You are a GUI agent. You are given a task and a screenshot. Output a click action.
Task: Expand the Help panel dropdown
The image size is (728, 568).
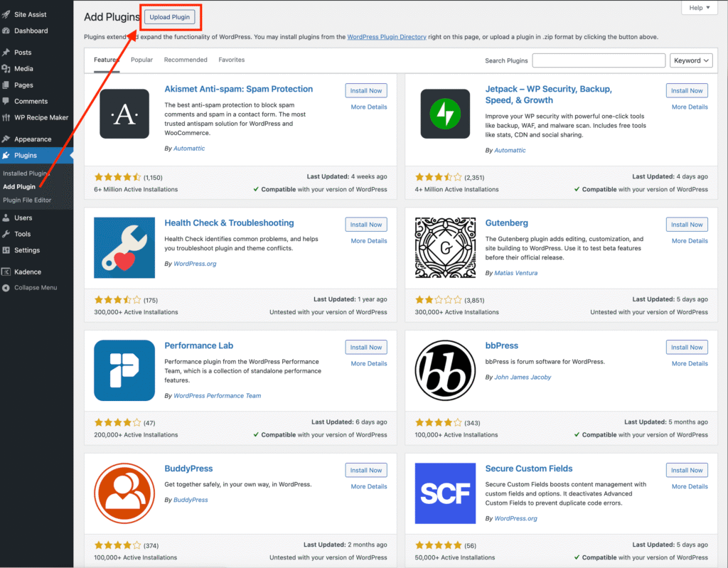click(x=699, y=8)
